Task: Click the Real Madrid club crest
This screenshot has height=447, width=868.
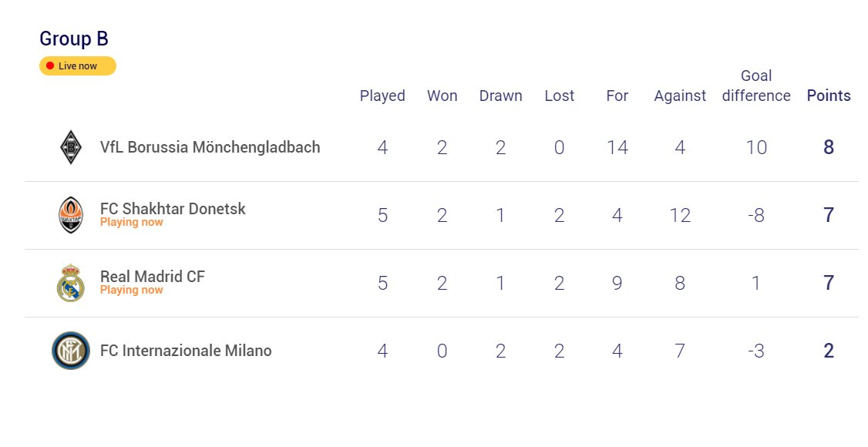Action: click(x=70, y=283)
